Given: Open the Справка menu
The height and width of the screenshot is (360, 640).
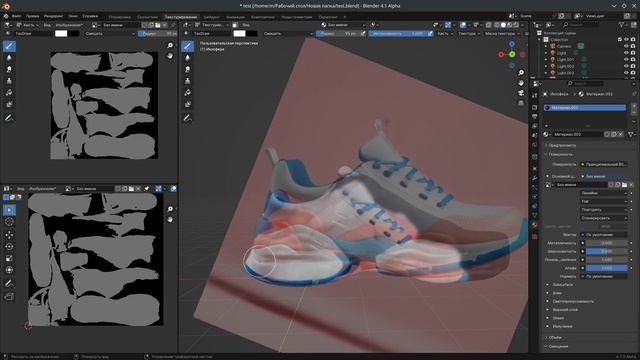Looking at the screenshot, I should (x=90, y=16).
